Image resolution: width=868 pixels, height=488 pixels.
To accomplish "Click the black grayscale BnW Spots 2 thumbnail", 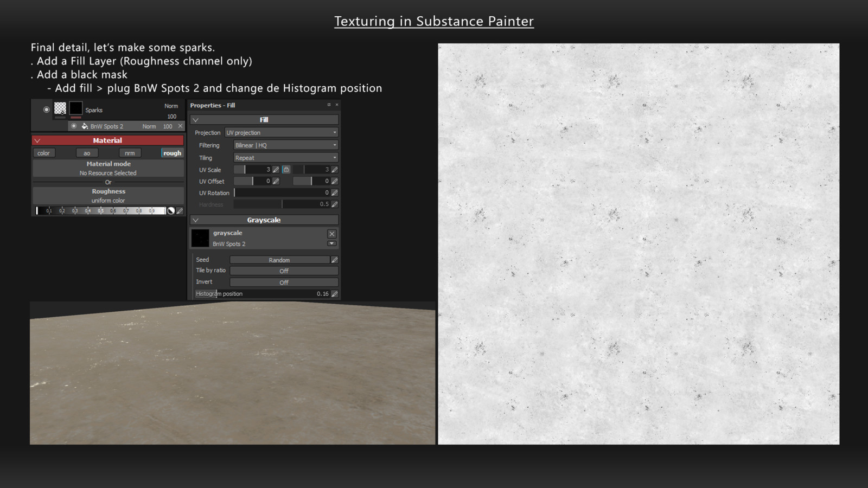I will point(200,238).
